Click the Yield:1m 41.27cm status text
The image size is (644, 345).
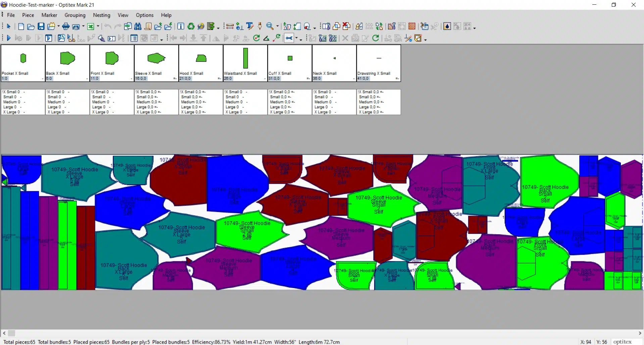point(252,342)
